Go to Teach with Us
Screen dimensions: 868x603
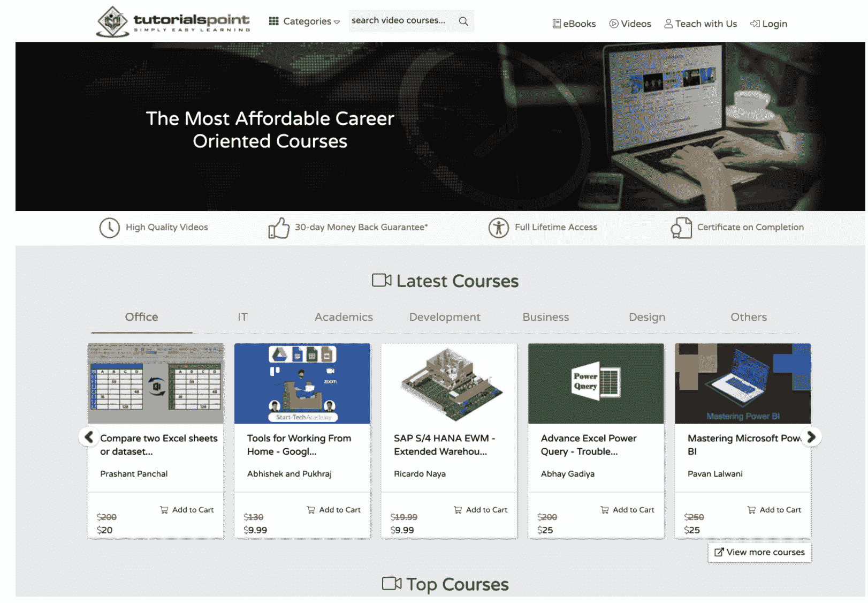(701, 24)
